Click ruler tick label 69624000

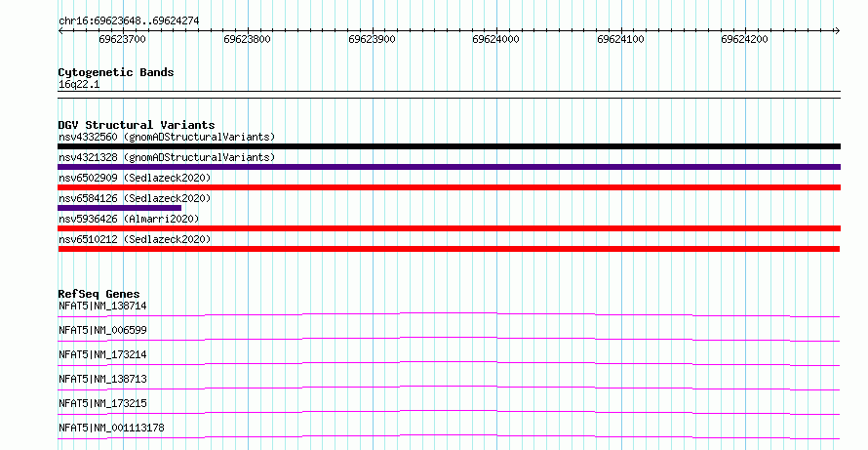(x=496, y=39)
